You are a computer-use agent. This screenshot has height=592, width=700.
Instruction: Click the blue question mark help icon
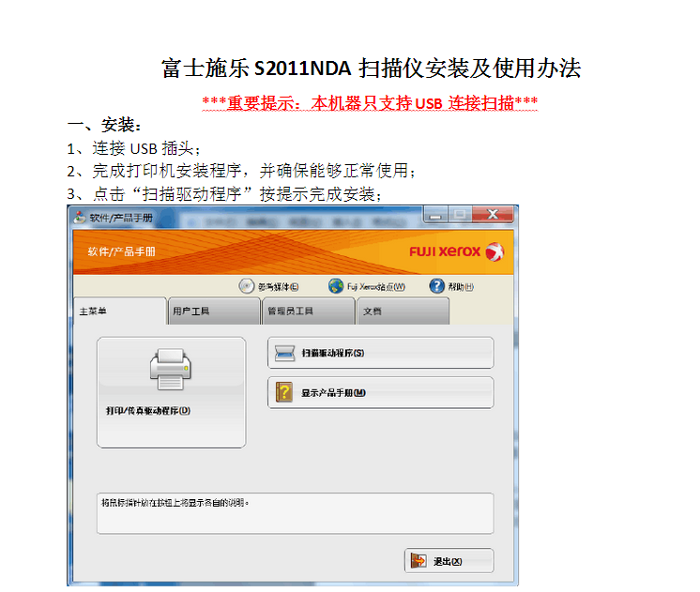coord(436,286)
